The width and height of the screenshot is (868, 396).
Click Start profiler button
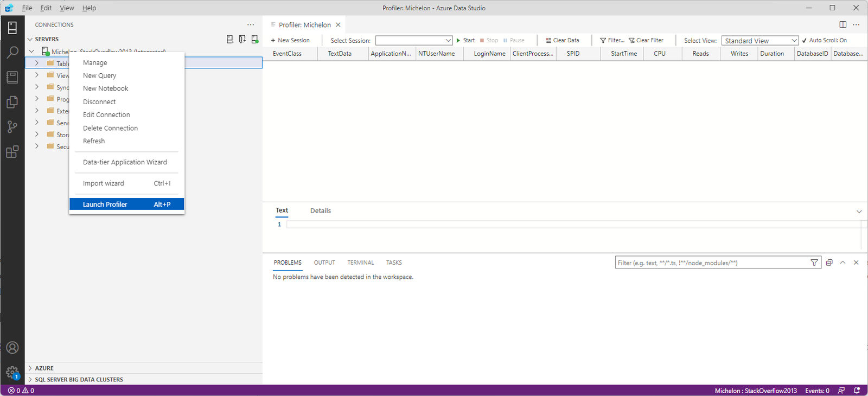(465, 40)
